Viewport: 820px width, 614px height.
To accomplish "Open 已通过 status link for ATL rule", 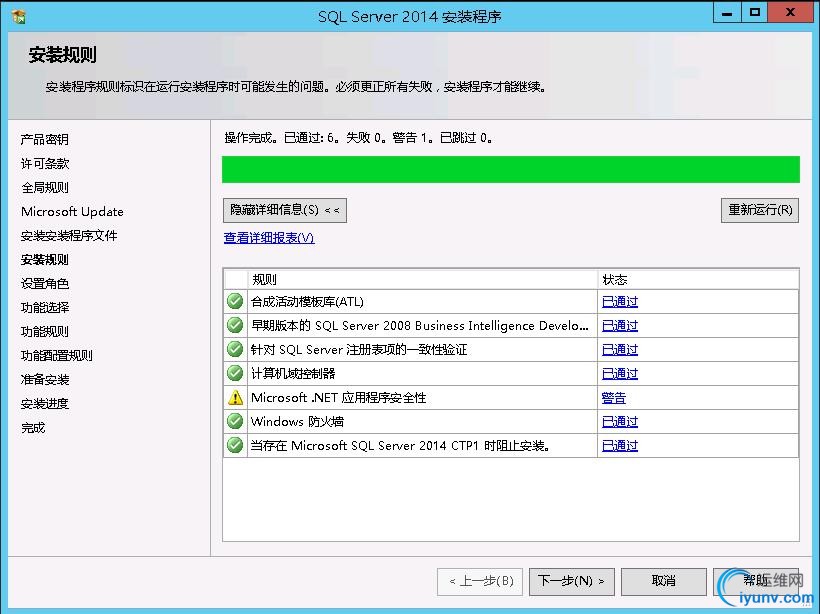I will tap(620, 302).
